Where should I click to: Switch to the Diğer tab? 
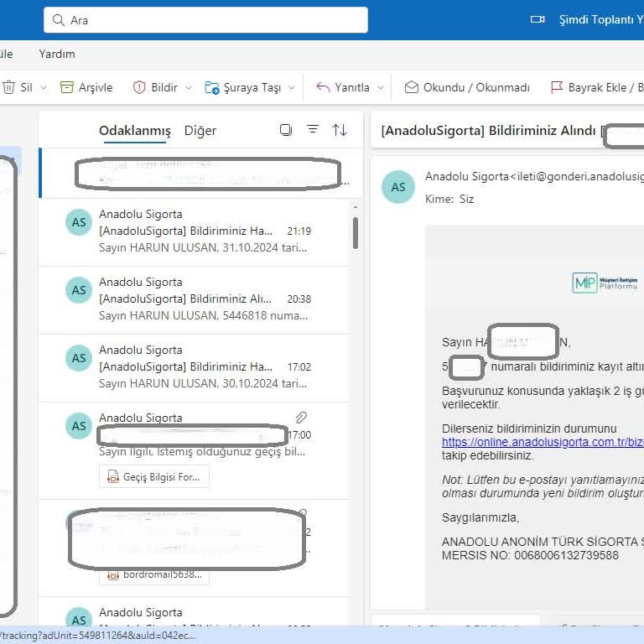click(x=200, y=131)
